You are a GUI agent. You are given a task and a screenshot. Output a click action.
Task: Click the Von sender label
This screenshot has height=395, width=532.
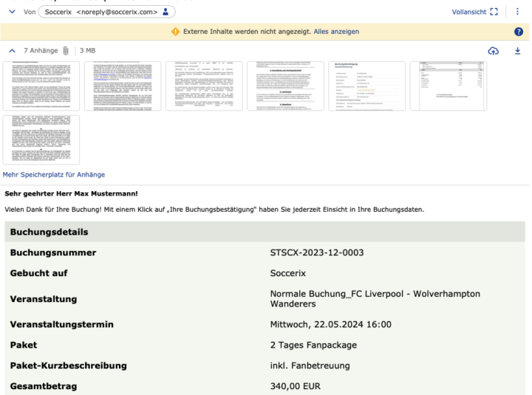[x=30, y=12]
